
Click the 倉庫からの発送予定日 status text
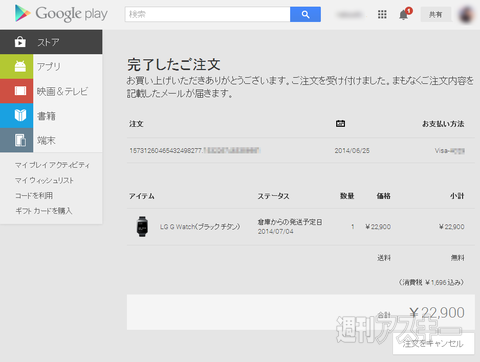click(x=290, y=222)
